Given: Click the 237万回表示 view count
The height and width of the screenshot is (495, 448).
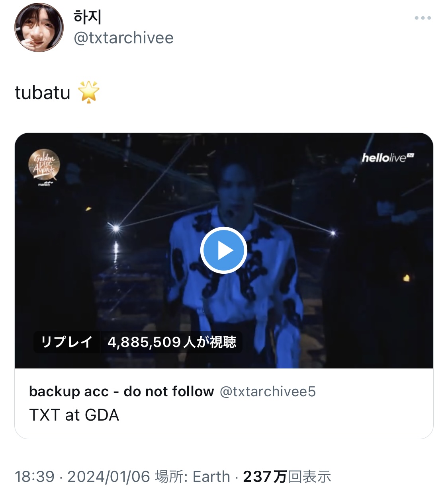Looking at the screenshot, I should click(287, 476).
